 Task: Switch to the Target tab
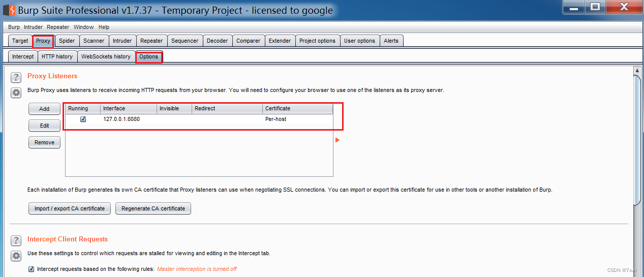(x=20, y=41)
